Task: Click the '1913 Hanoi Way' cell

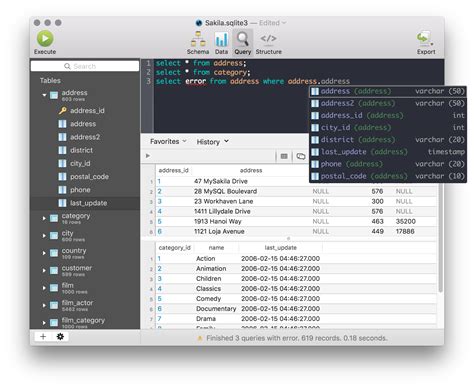Action: pos(218,221)
